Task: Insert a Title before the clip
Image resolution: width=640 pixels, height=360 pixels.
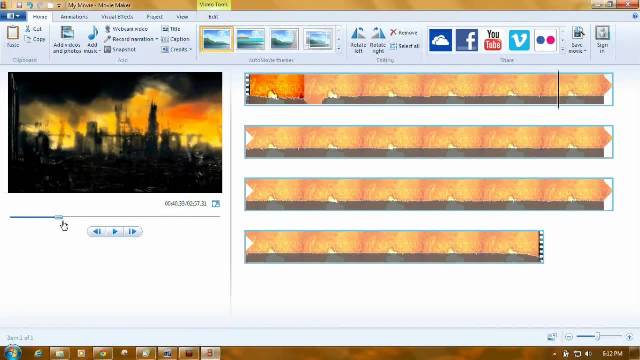Action: [x=171, y=29]
